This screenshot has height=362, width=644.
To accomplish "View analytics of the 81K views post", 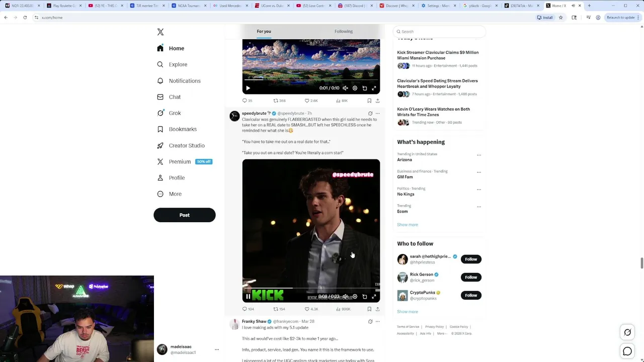I will [342, 101].
